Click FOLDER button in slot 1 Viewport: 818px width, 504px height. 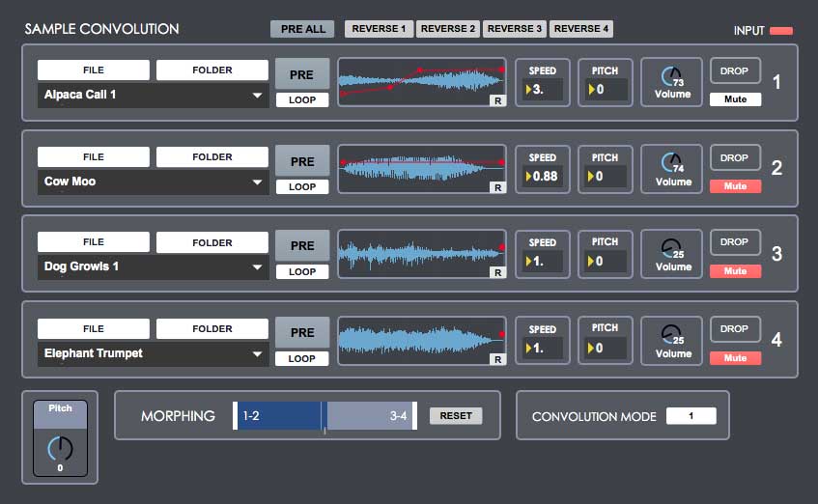[x=212, y=70]
